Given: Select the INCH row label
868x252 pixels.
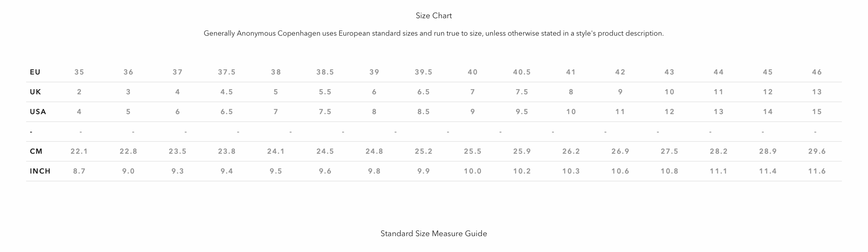Looking at the screenshot, I should 40,171.
